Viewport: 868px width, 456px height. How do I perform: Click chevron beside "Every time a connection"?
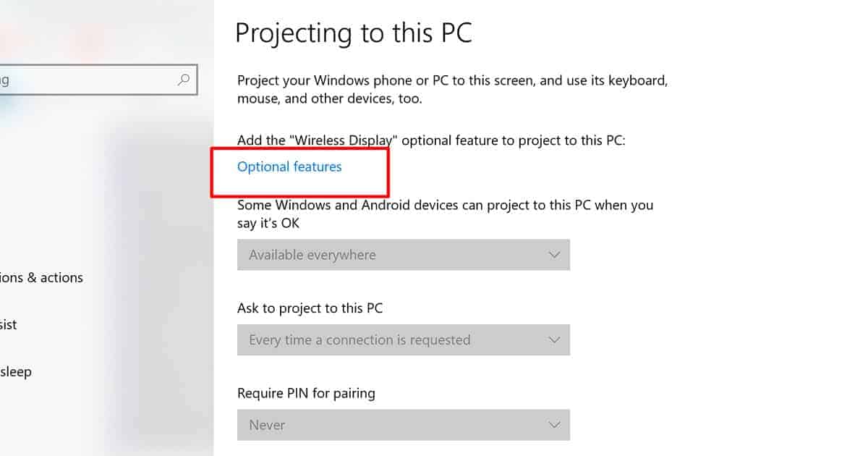(554, 339)
